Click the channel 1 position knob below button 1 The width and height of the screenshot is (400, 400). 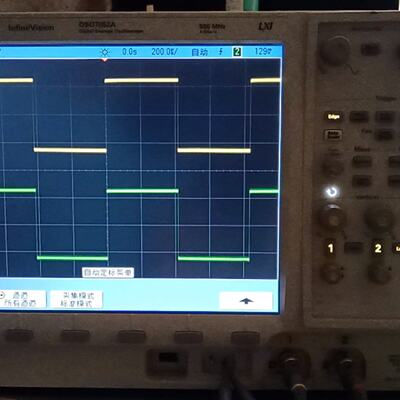tap(332, 273)
